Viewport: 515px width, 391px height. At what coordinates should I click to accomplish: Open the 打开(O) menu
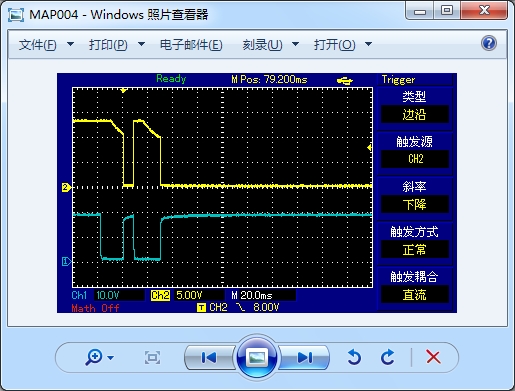[334, 45]
